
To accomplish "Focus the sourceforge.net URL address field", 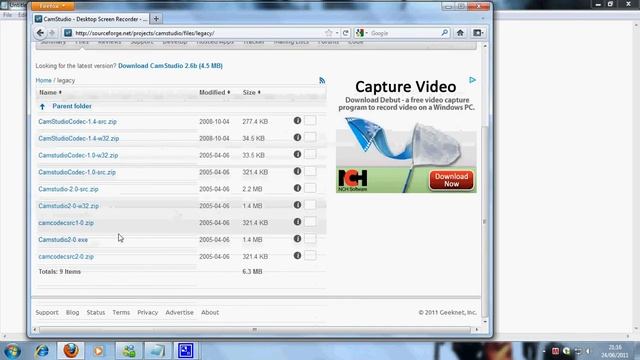I will pos(198,33).
